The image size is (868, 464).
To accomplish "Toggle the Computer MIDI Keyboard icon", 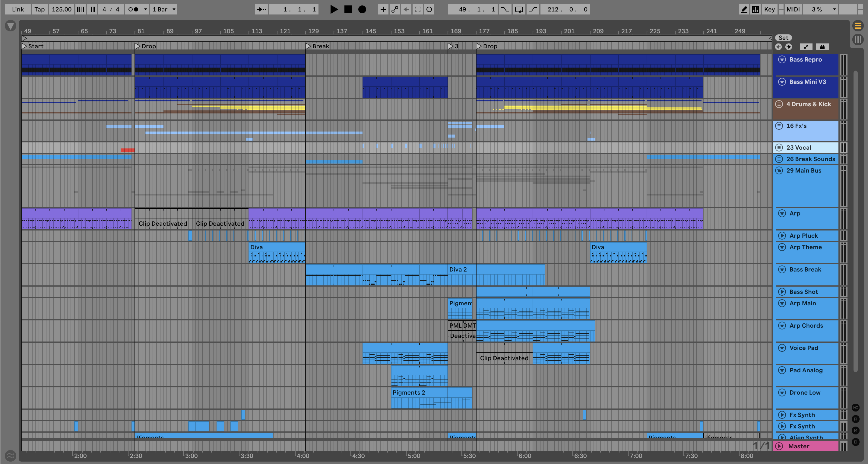I will click(756, 9).
